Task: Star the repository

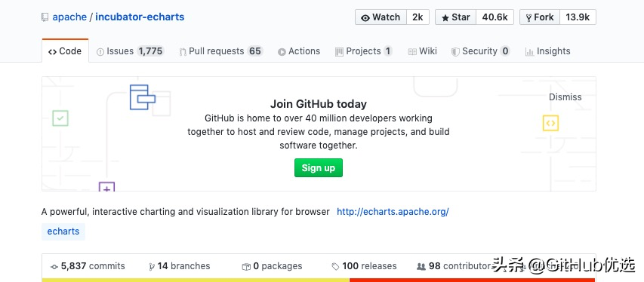Action: (455, 17)
